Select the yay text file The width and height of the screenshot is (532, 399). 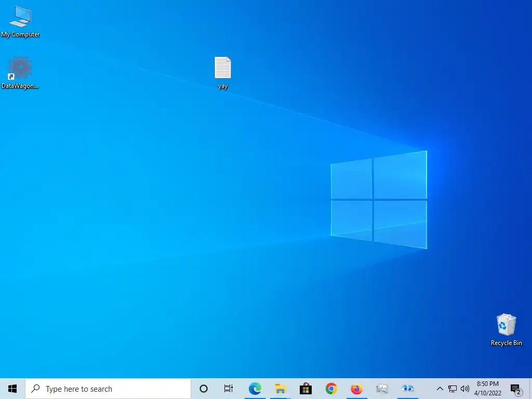coord(222,73)
